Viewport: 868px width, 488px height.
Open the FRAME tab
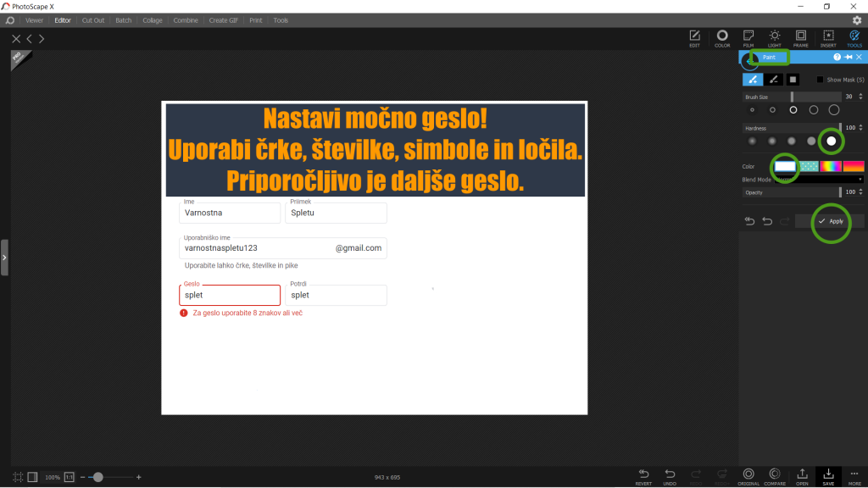pyautogui.click(x=800, y=39)
